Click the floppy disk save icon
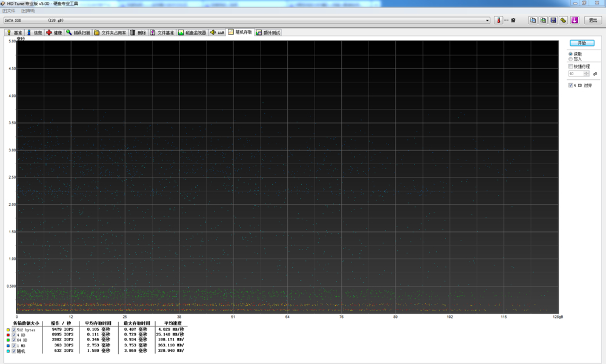The image size is (606, 364). (x=553, y=20)
